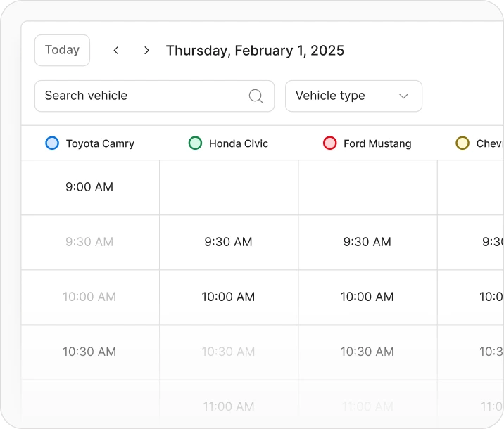Click the Honda Civic column header
The height and width of the screenshot is (429, 504).
228,143
